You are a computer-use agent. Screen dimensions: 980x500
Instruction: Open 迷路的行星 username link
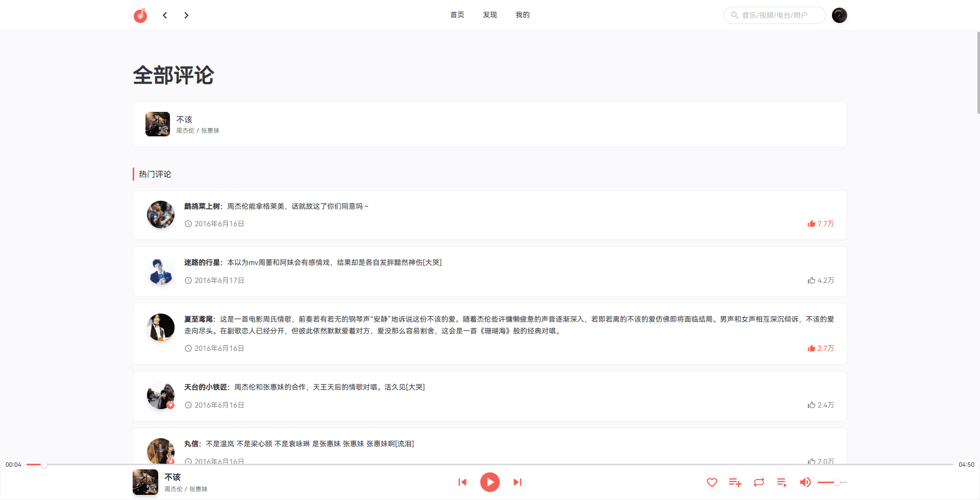[202, 263]
